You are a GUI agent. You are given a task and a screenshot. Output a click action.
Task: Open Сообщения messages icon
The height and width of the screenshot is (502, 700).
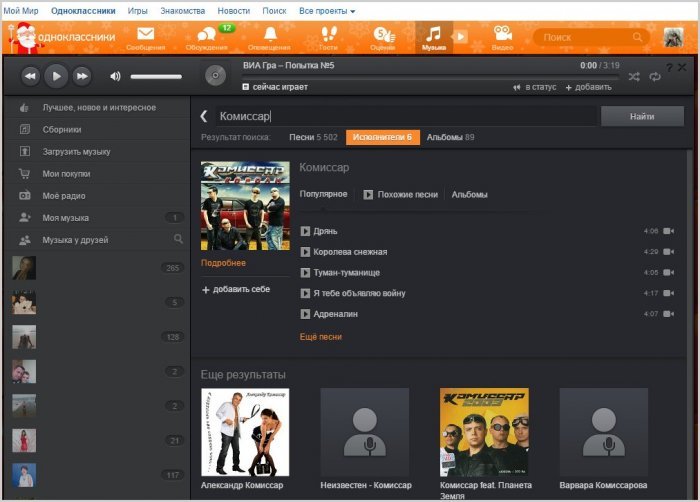point(146,38)
